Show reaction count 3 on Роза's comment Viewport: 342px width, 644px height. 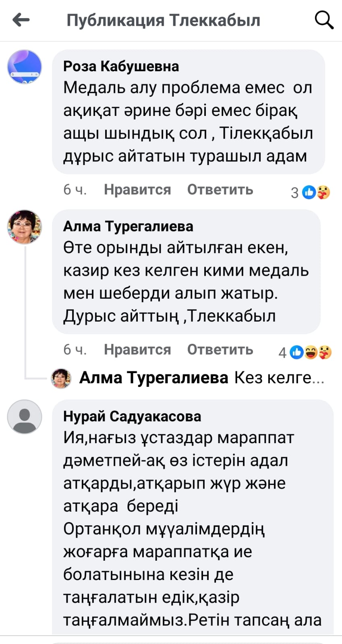(295, 193)
